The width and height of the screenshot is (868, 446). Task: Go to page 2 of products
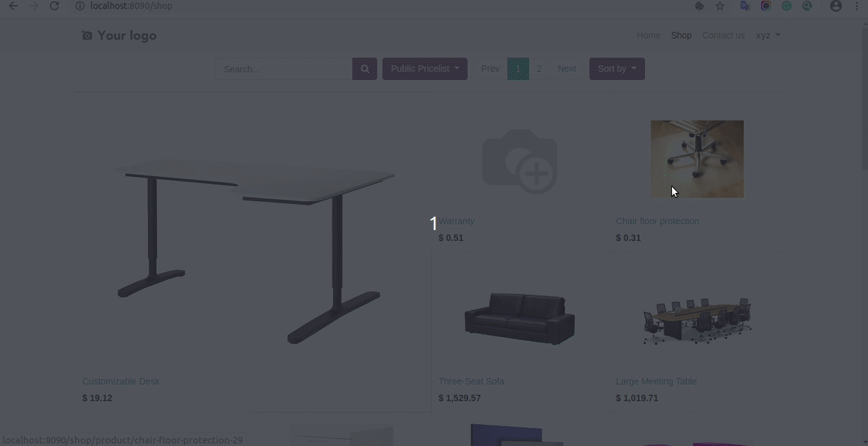(x=539, y=69)
